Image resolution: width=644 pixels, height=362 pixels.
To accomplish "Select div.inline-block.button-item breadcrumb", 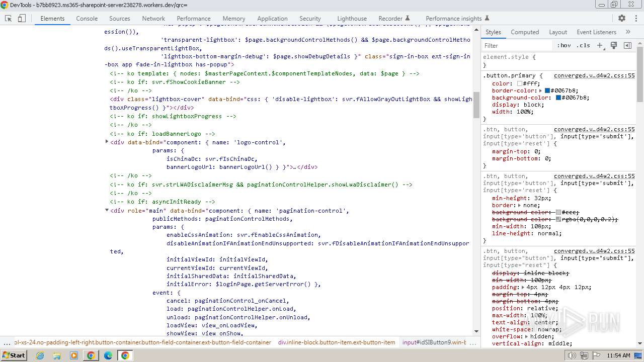I will (337, 342).
